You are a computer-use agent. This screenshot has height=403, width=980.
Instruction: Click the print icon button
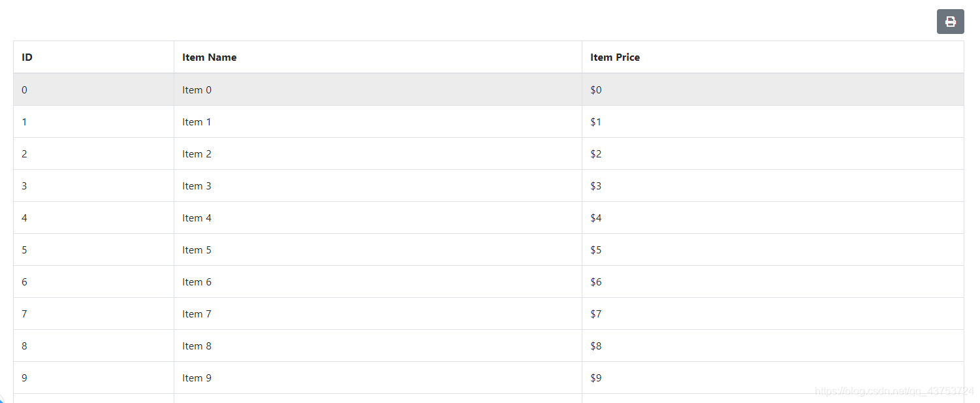click(950, 22)
